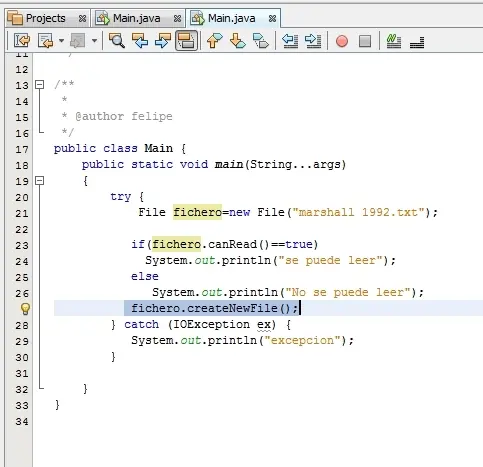Jump to Previous Bookmark up-arrow icon
Image resolution: width=483 pixels, height=467 pixels.
[x=215, y=41]
